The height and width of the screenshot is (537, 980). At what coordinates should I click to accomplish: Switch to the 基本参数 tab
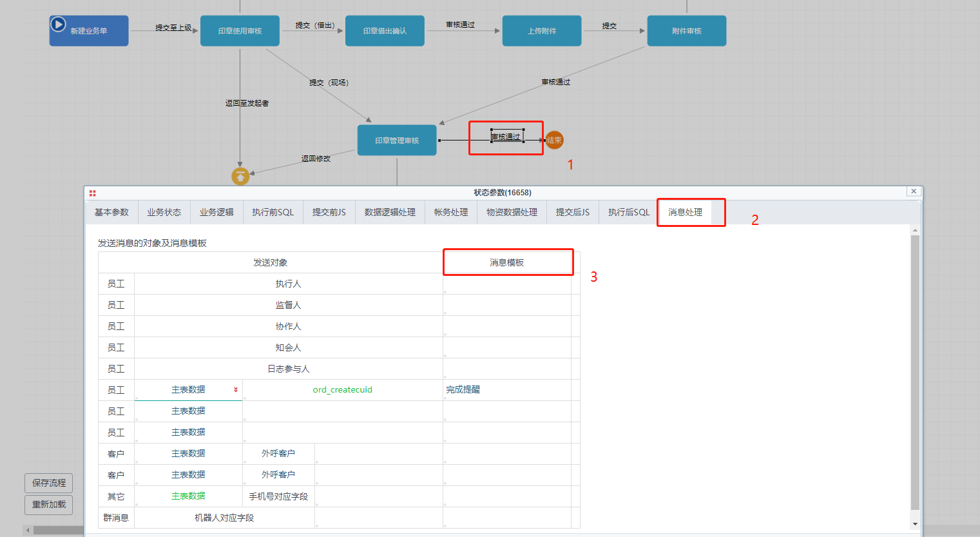tap(111, 212)
